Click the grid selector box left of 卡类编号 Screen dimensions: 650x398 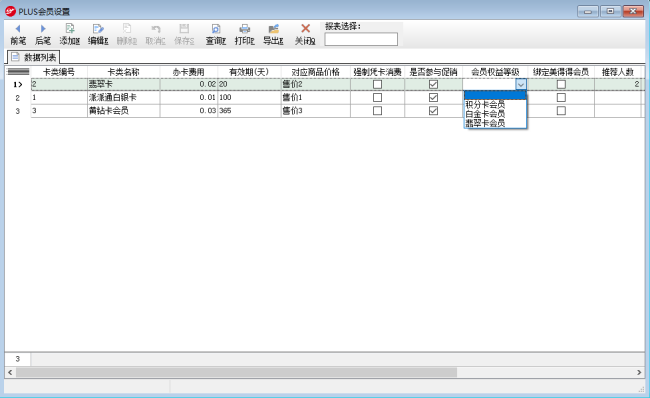pos(18,72)
